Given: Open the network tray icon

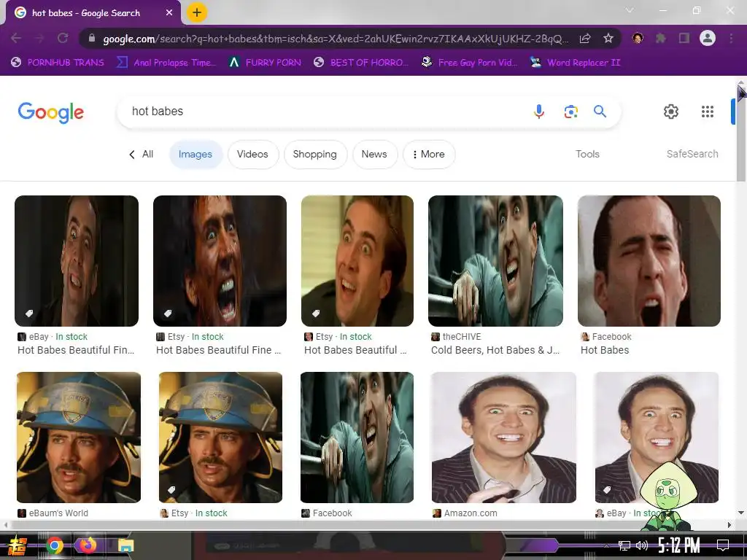Looking at the screenshot, I should coord(624,545).
